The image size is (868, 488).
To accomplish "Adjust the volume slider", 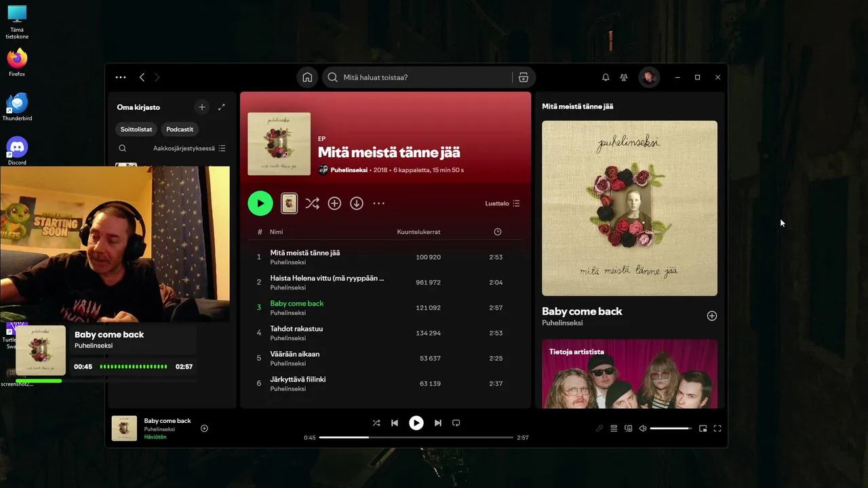I will click(671, 428).
